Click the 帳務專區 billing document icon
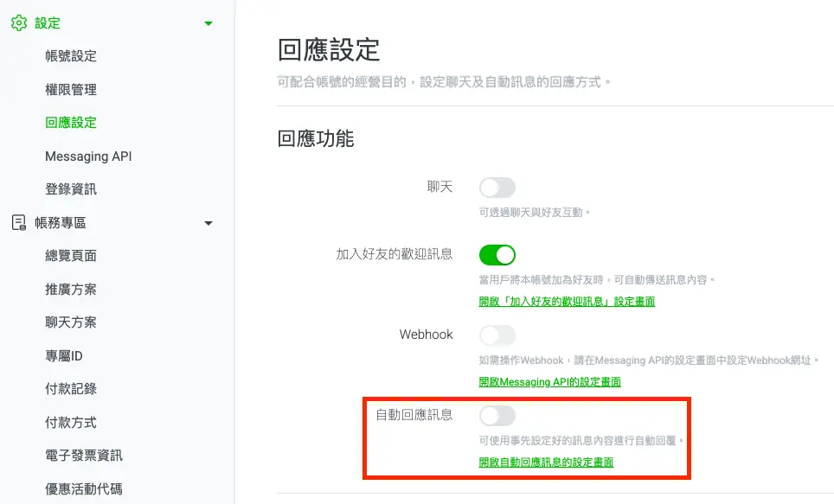834x504 pixels. pos(19,222)
